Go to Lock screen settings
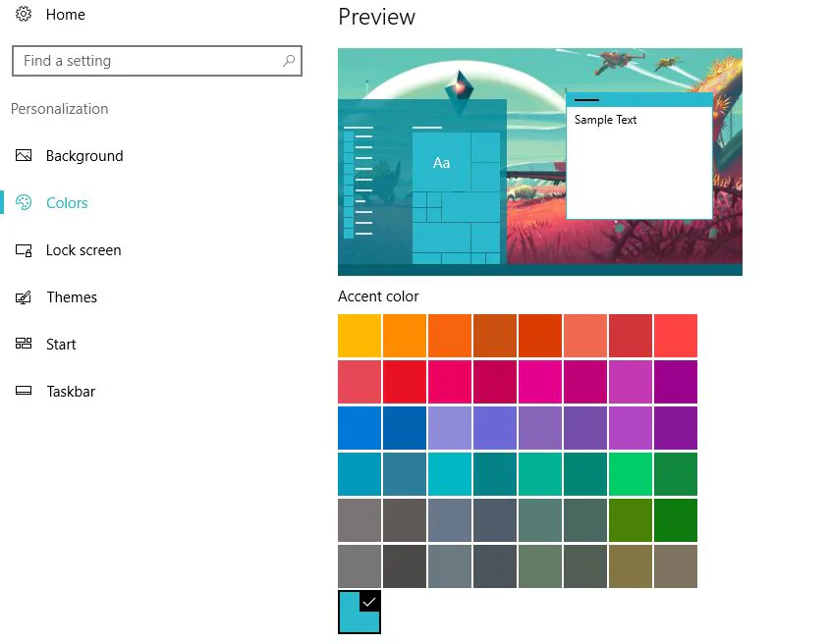The height and width of the screenshot is (644, 828). coord(83,250)
